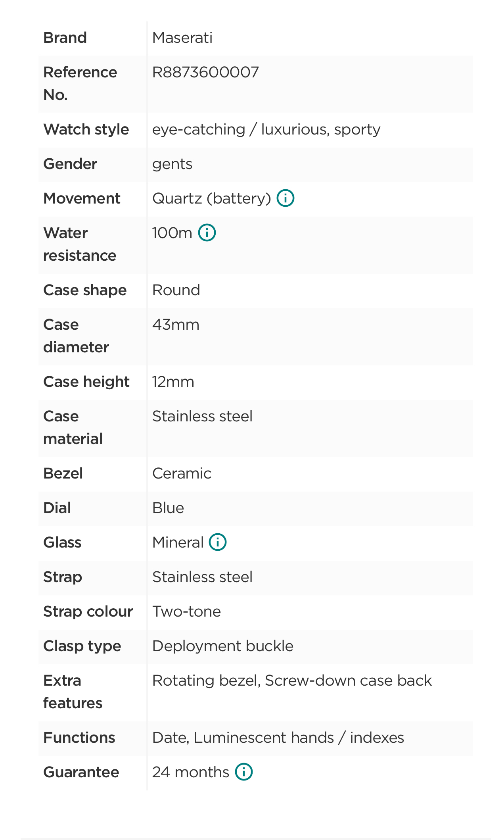
Task: Click the Blue dial value
Action: point(168,508)
